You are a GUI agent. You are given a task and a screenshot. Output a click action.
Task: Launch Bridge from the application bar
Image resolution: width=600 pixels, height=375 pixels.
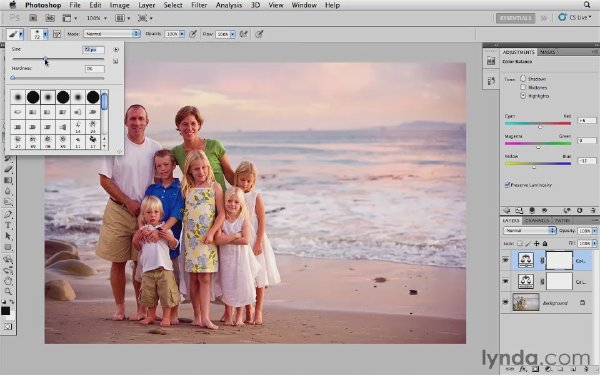[33, 18]
